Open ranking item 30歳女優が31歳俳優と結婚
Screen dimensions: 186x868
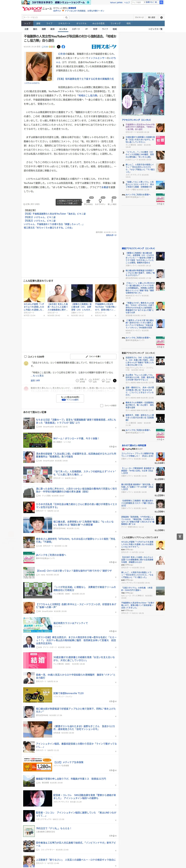point(140,139)
